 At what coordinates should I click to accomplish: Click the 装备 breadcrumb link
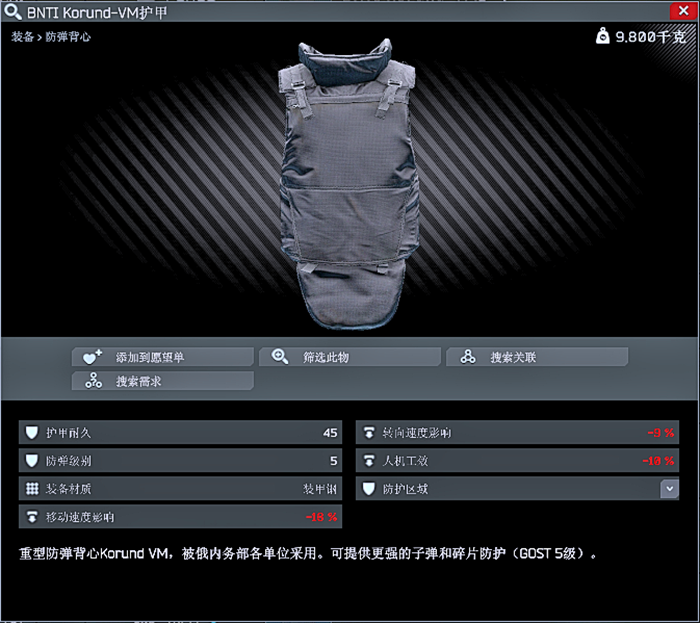point(23,37)
